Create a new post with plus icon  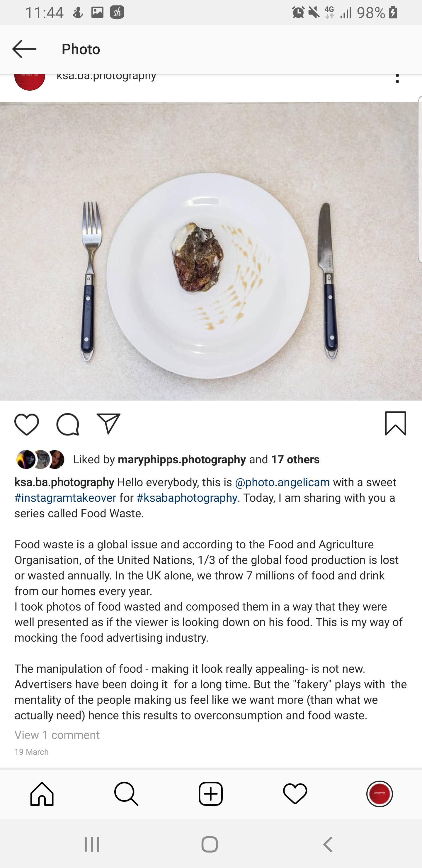211,794
